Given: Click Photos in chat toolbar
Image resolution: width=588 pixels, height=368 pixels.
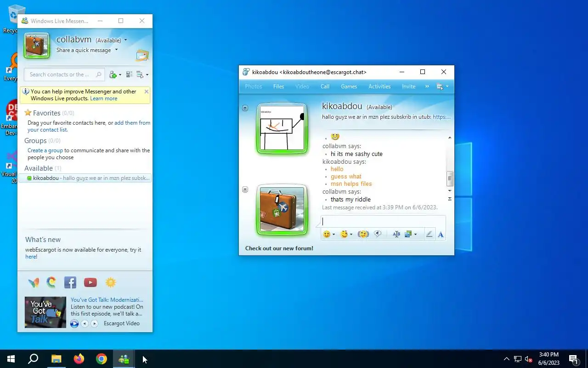Looking at the screenshot, I should pos(254,86).
